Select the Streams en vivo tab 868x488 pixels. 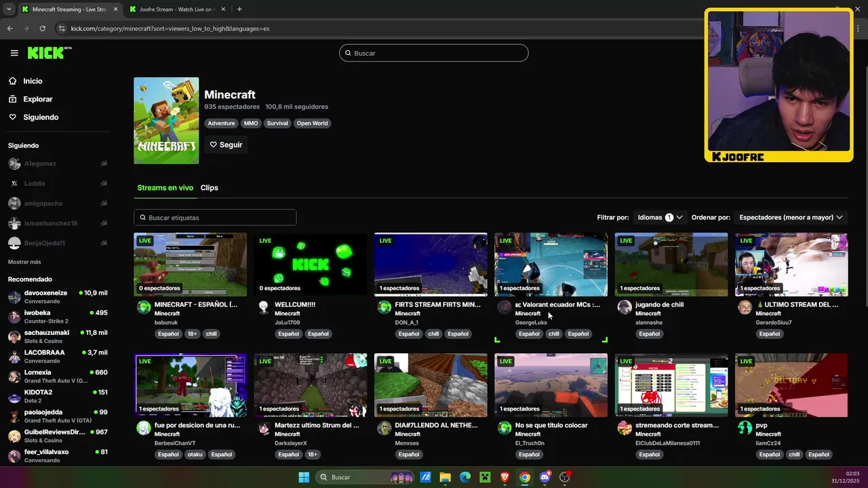[x=165, y=188]
